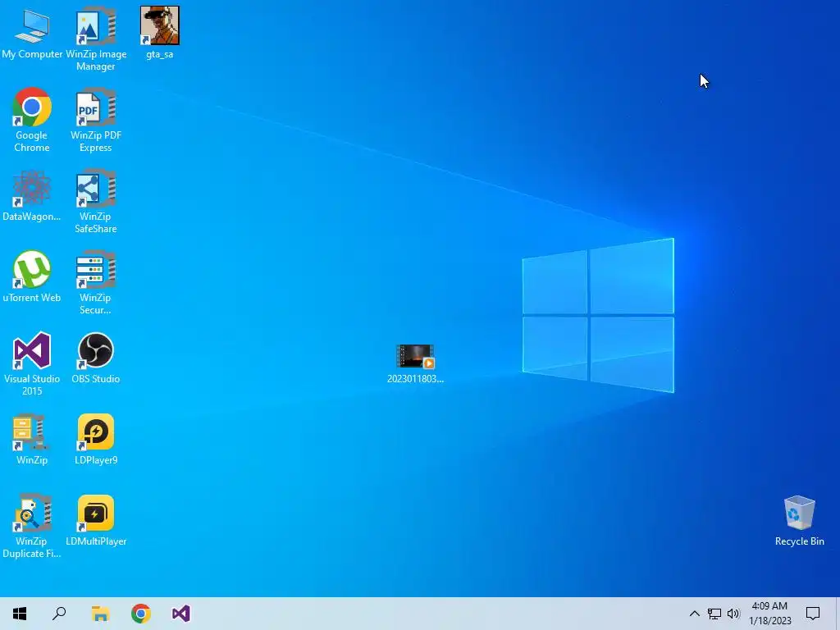Select the WinZip Secure shortcut icon

96,282
